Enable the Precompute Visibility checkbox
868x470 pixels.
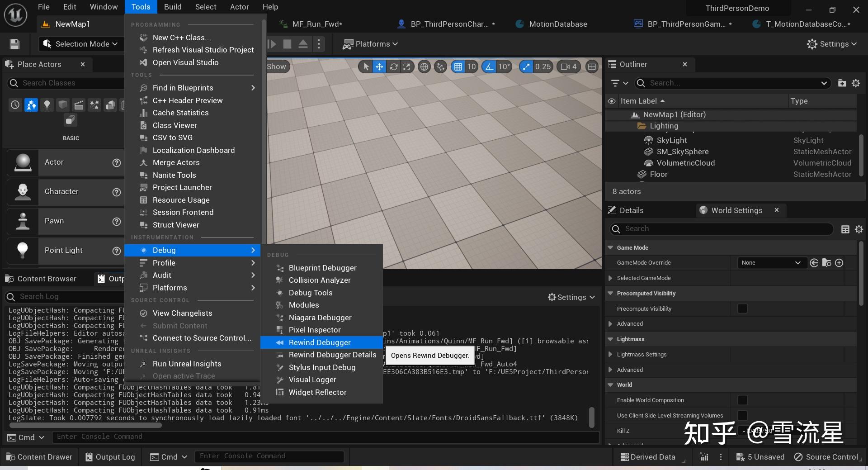pos(742,309)
